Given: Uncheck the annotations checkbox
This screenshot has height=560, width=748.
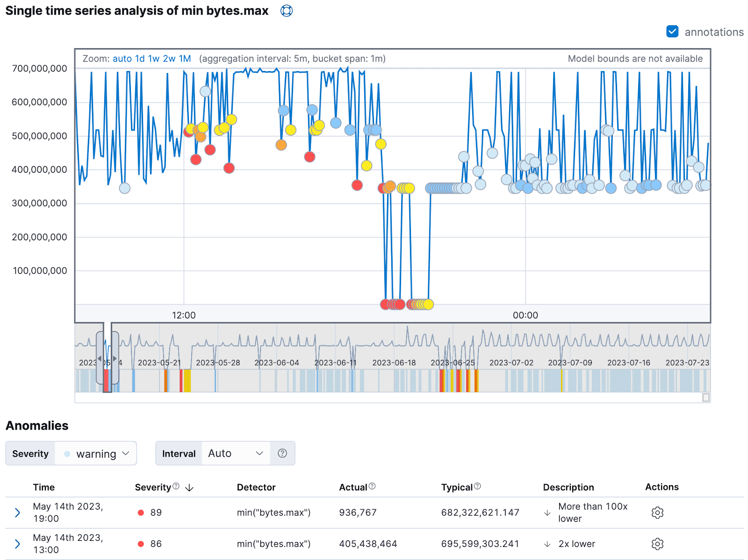Looking at the screenshot, I should point(672,32).
